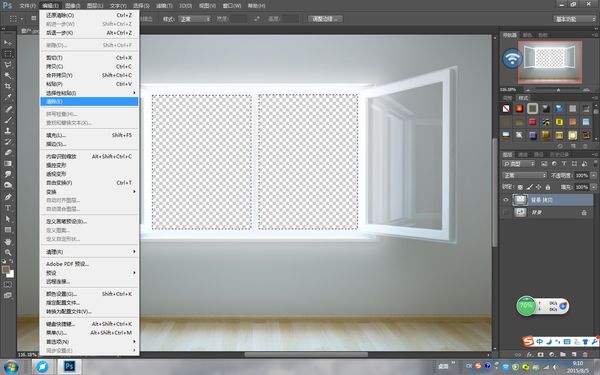Open the 样式 style dropdown in options bar

[195, 19]
